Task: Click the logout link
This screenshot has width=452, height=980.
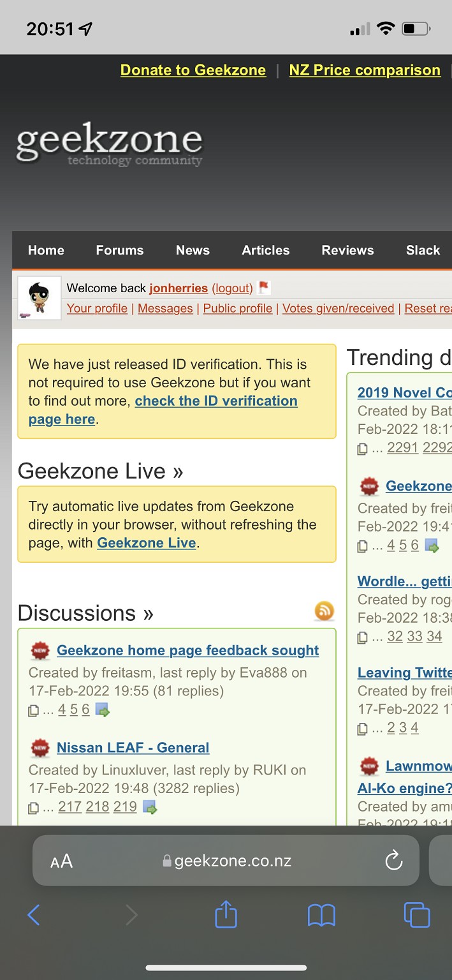Action: [x=232, y=288]
